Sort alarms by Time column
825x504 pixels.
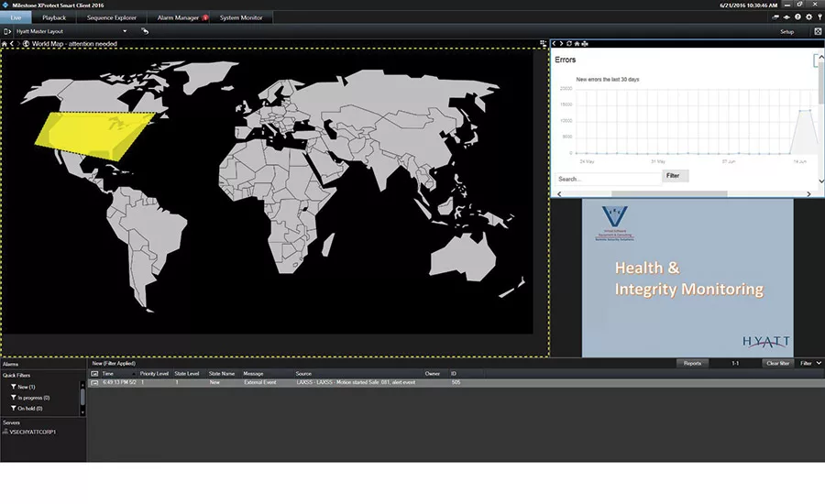tap(118, 374)
